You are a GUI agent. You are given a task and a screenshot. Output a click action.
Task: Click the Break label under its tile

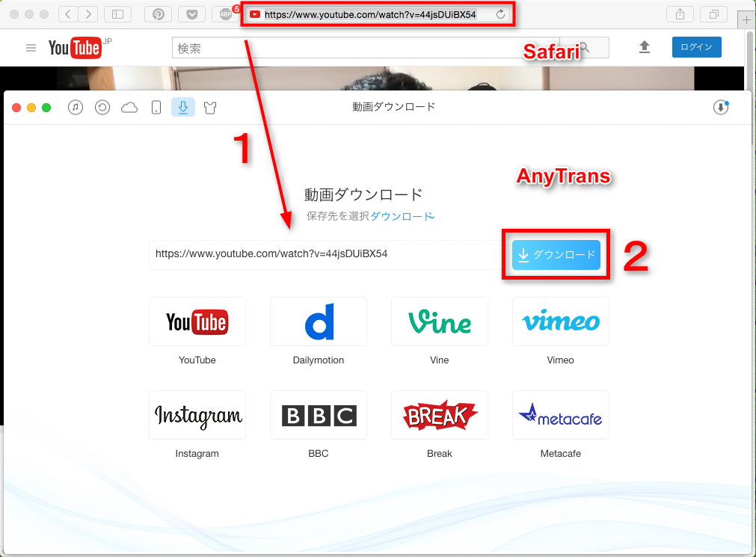(x=440, y=454)
